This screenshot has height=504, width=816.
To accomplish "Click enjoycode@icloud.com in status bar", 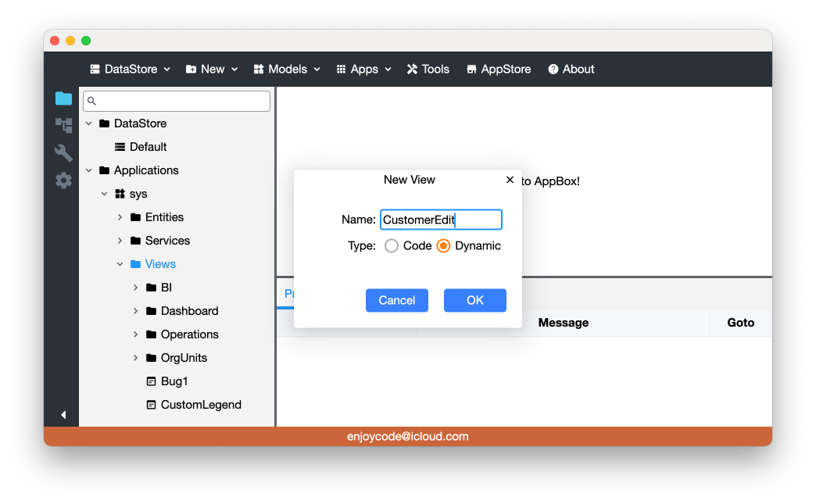I will 408,436.
